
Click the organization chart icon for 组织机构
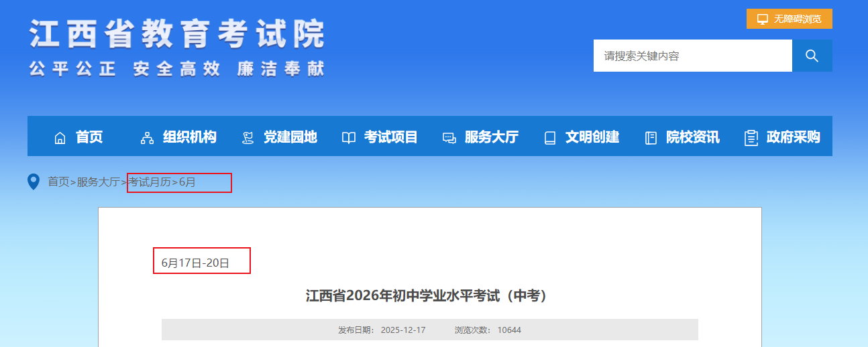pos(147,138)
